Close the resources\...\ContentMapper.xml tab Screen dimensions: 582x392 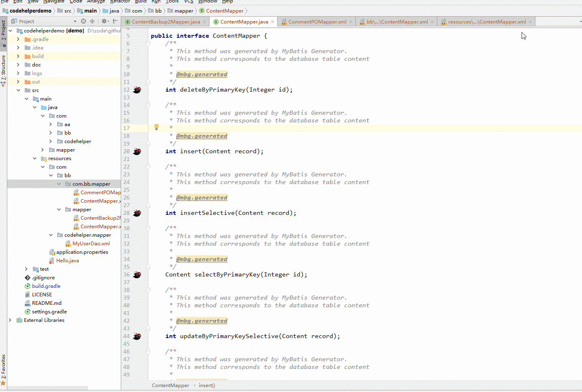[530, 22]
